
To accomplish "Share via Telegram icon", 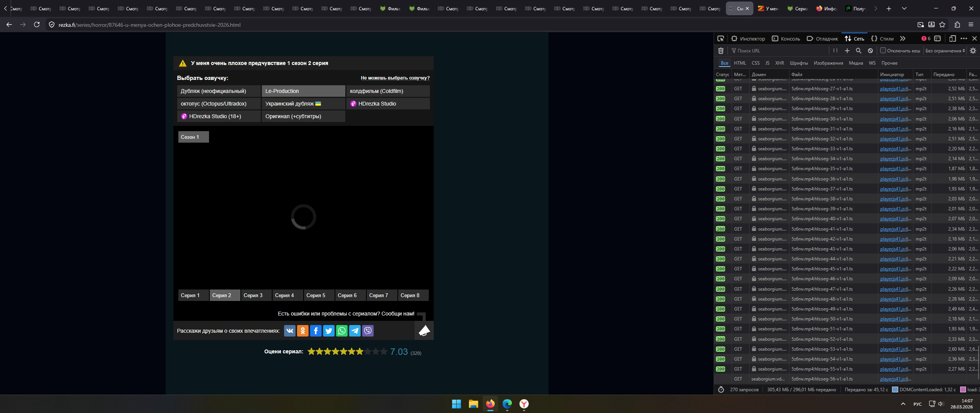I will [355, 331].
